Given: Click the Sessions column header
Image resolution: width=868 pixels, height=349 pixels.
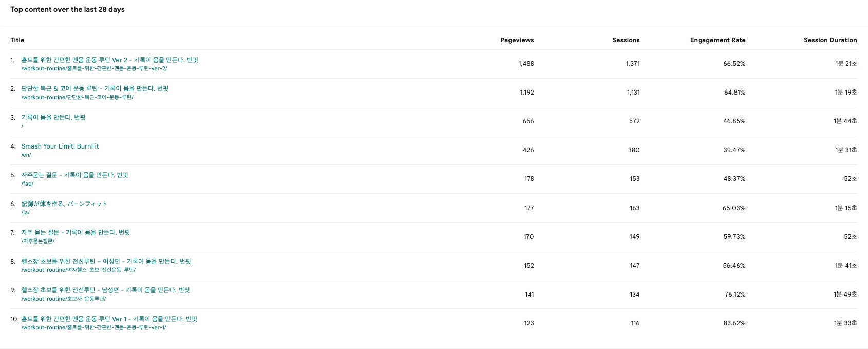Looking at the screenshot, I should [626, 40].
